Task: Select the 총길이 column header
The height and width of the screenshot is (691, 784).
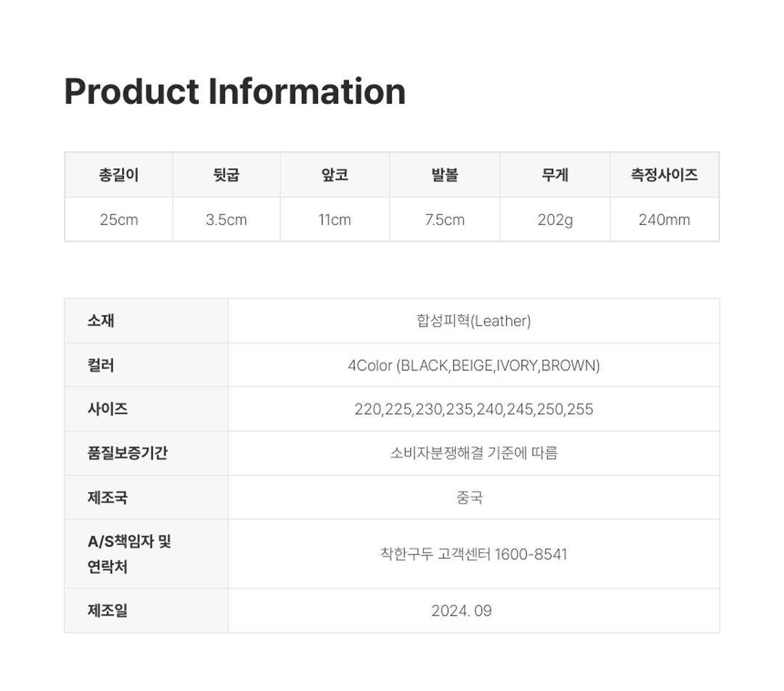Action: tap(118, 175)
